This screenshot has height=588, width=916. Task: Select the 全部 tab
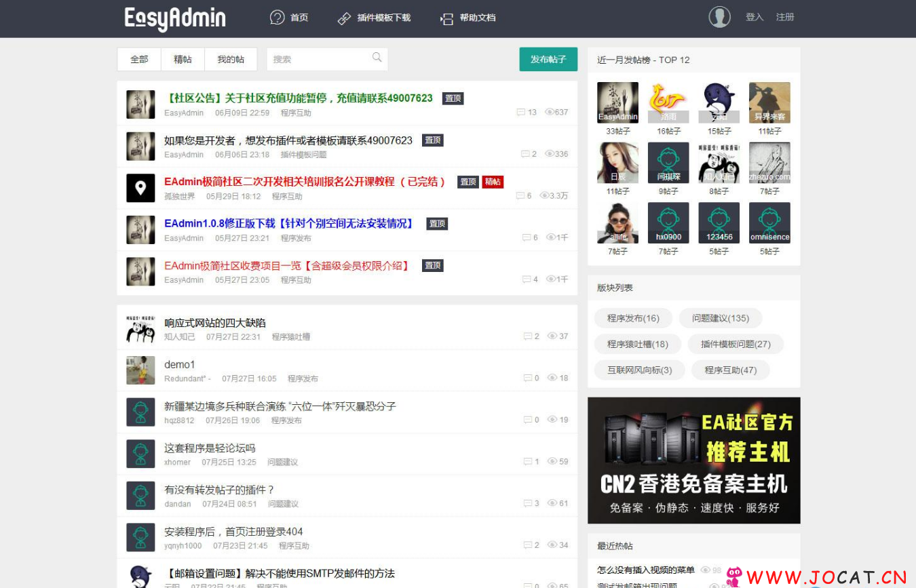(x=139, y=59)
